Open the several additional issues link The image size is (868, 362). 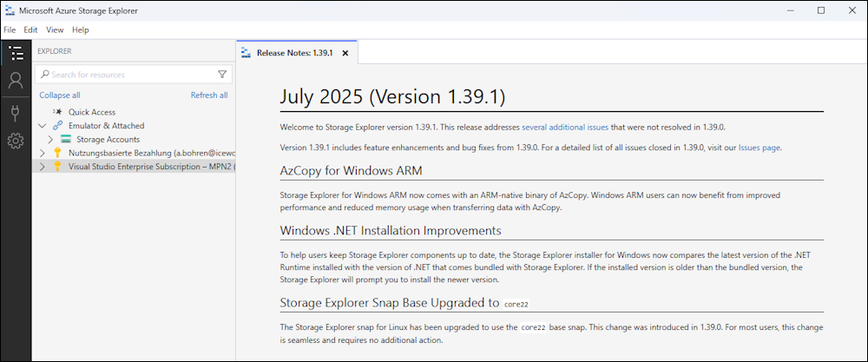pos(565,127)
